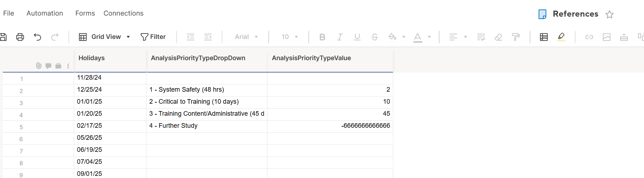Star the References sheet as favorite
644x178 pixels.
(x=610, y=15)
